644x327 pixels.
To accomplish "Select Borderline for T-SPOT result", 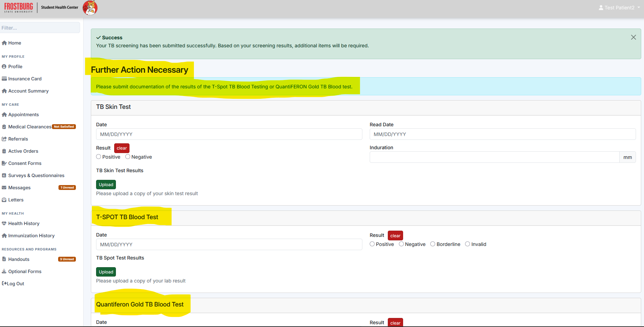I will click(x=433, y=244).
